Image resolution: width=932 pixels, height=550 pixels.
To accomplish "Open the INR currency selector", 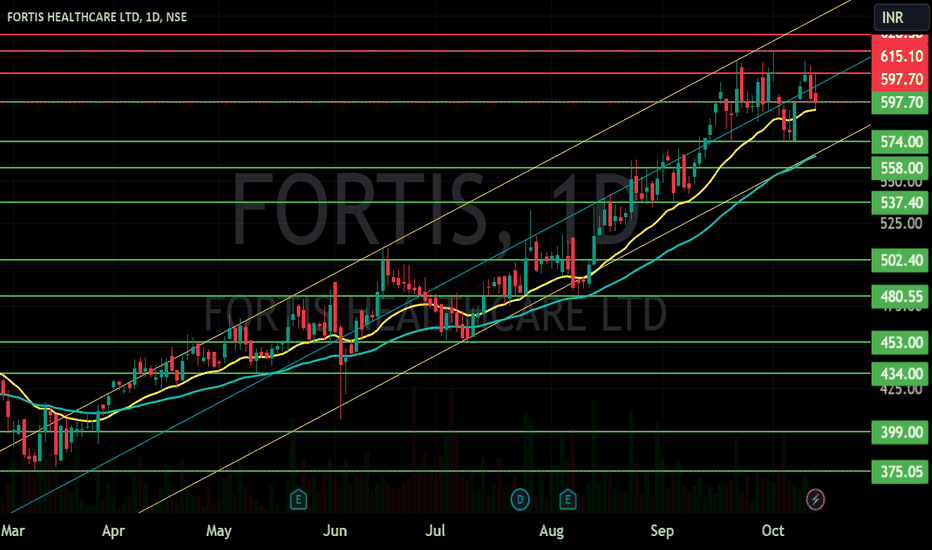I will 900,17.
